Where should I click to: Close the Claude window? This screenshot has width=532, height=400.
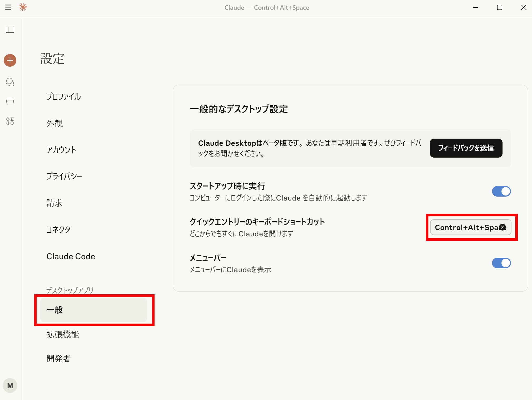pyautogui.click(x=524, y=7)
